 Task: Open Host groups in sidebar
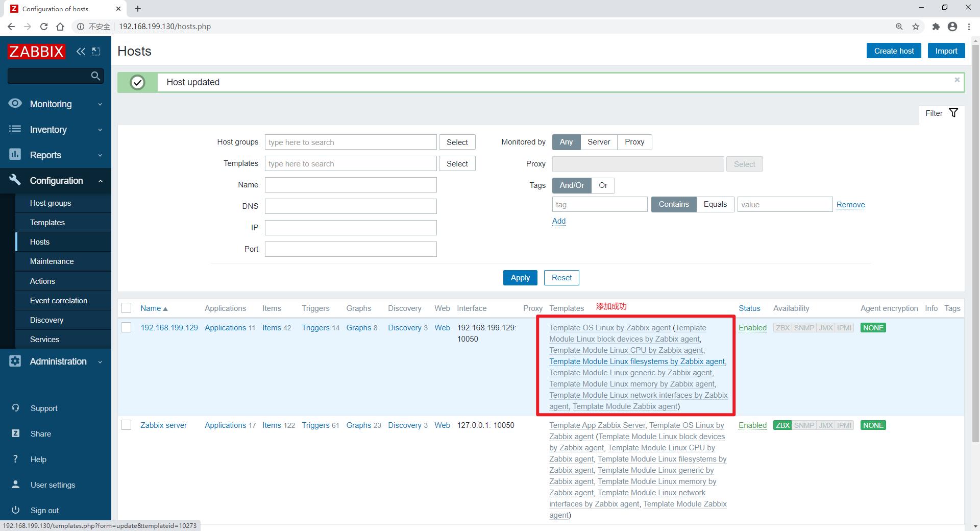[51, 203]
